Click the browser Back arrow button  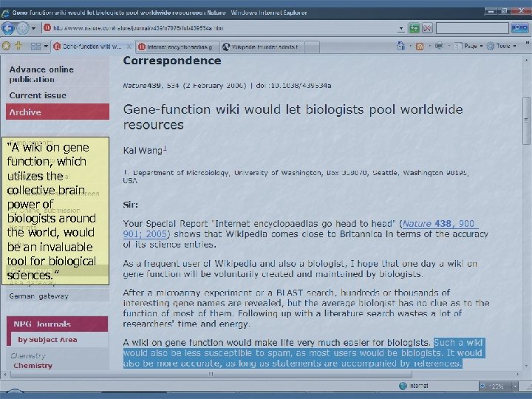tap(8, 28)
